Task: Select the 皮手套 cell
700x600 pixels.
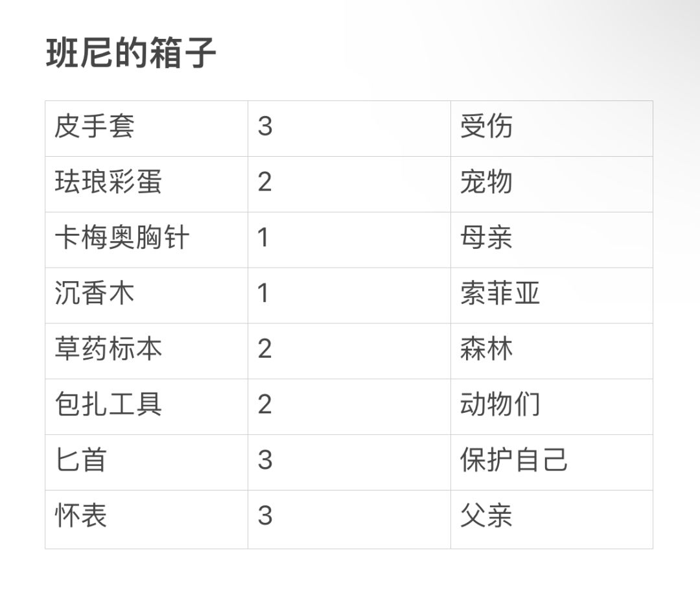Action: 95,126
